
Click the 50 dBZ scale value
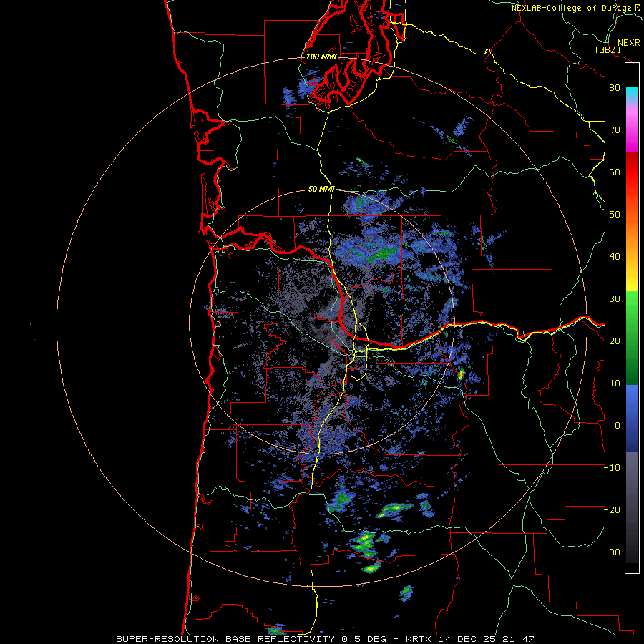pos(615,215)
